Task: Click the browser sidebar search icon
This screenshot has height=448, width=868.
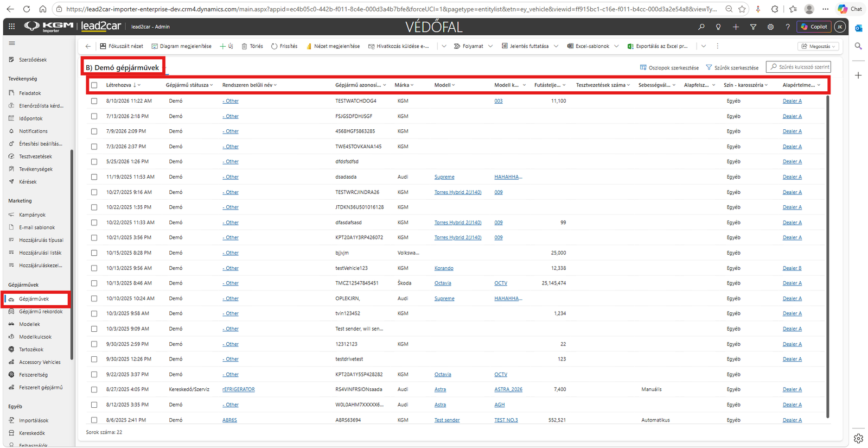Action: [858, 46]
